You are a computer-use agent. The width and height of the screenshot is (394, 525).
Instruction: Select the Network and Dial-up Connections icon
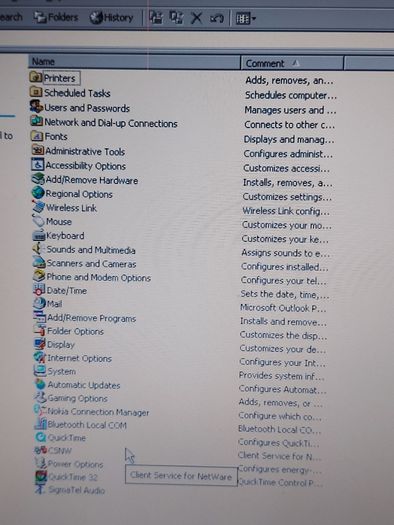click(x=36, y=122)
